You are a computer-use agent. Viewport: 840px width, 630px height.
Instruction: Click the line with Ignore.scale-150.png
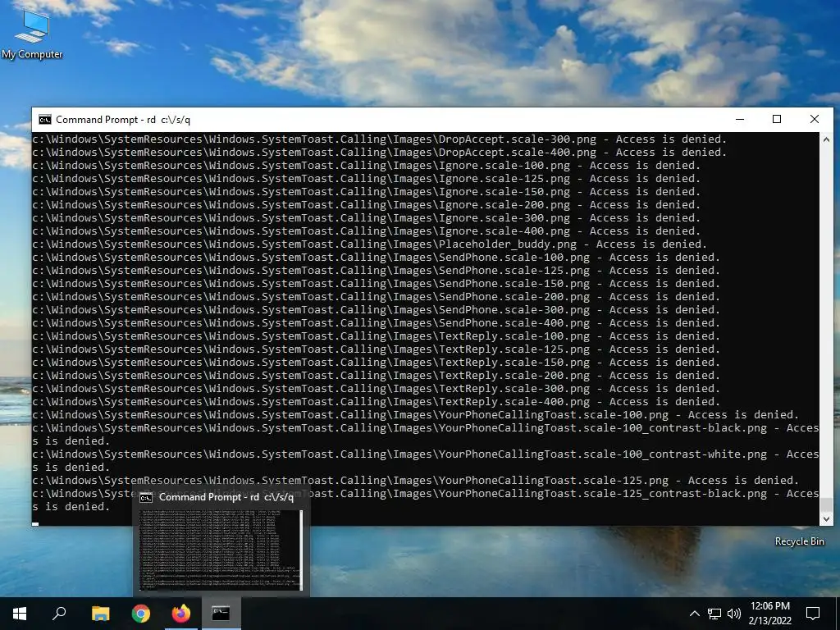367,192
